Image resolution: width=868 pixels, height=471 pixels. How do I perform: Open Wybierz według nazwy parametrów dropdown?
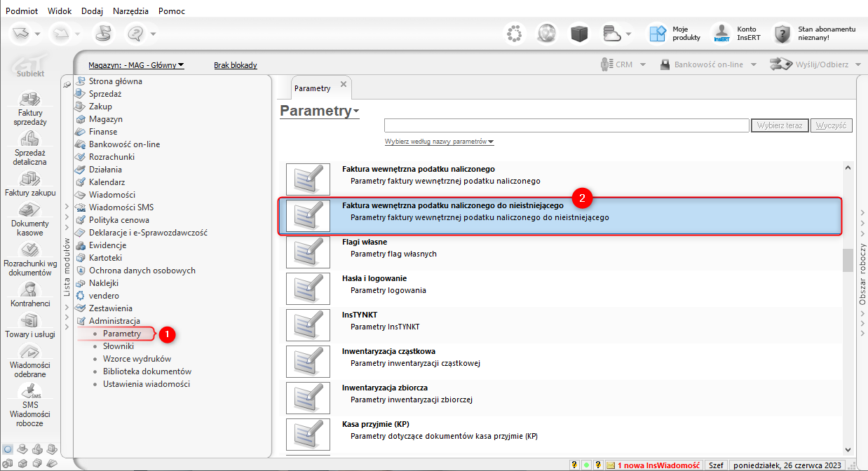coord(439,142)
